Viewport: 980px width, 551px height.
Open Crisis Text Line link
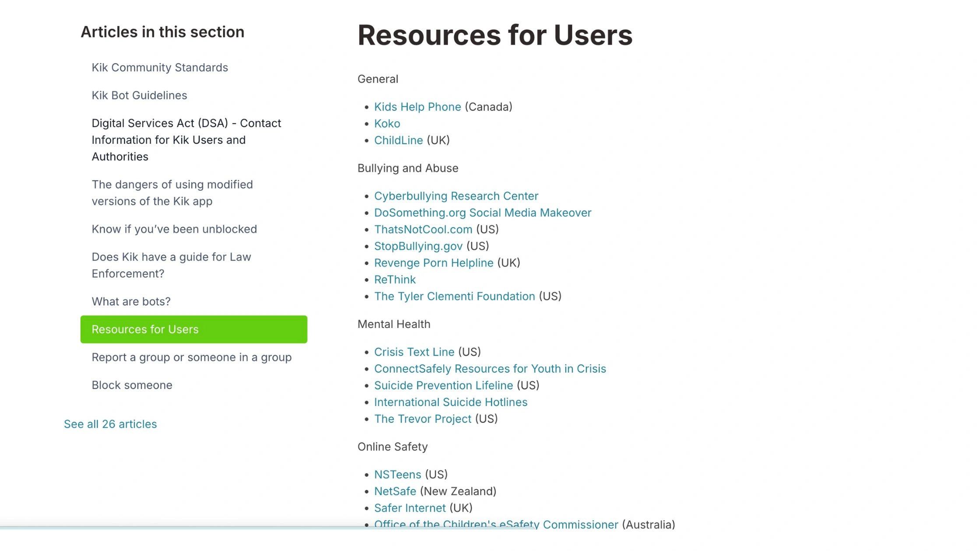pyautogui.click(x=414, y=352)
